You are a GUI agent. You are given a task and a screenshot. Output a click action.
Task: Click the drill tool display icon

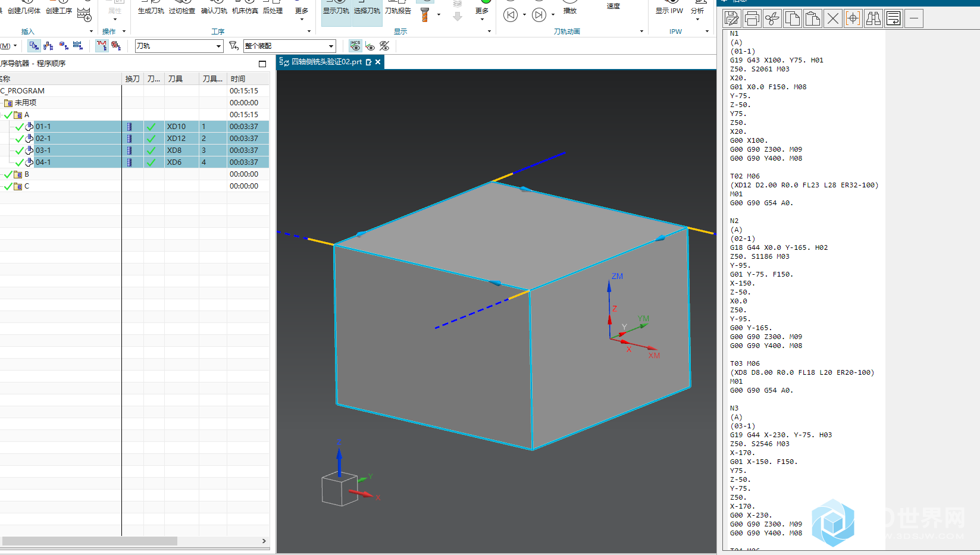pos(425,14)
